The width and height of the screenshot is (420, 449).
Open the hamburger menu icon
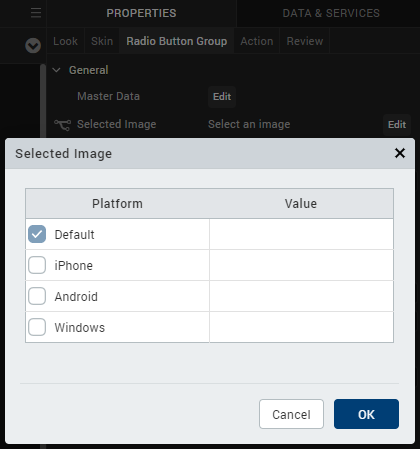pyautogui.click(x=36, y=13)
